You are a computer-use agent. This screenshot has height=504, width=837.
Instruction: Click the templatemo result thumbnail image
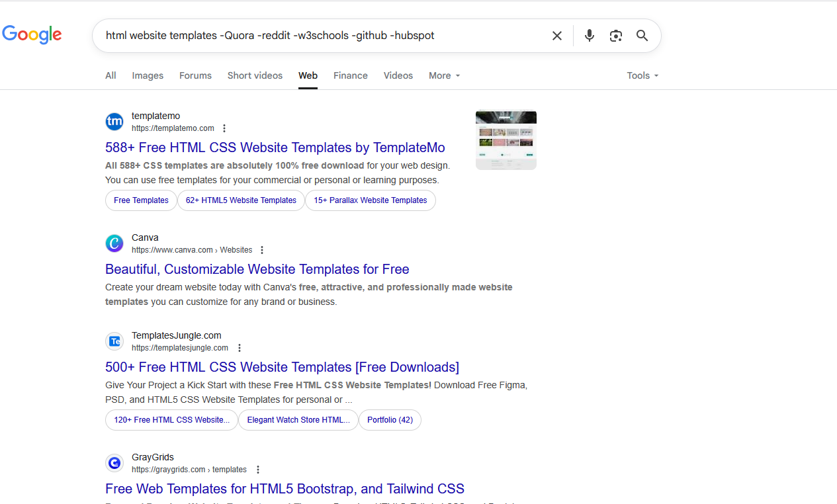coord(506,140)
